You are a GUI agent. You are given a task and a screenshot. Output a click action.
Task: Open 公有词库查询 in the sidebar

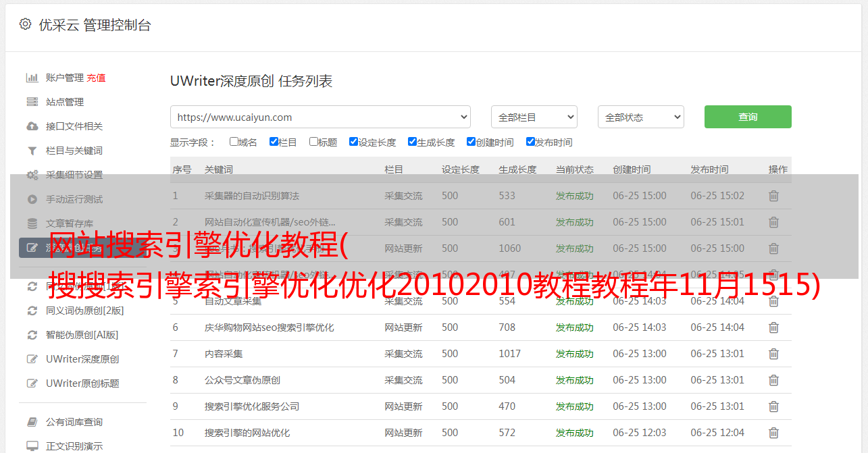74,422
